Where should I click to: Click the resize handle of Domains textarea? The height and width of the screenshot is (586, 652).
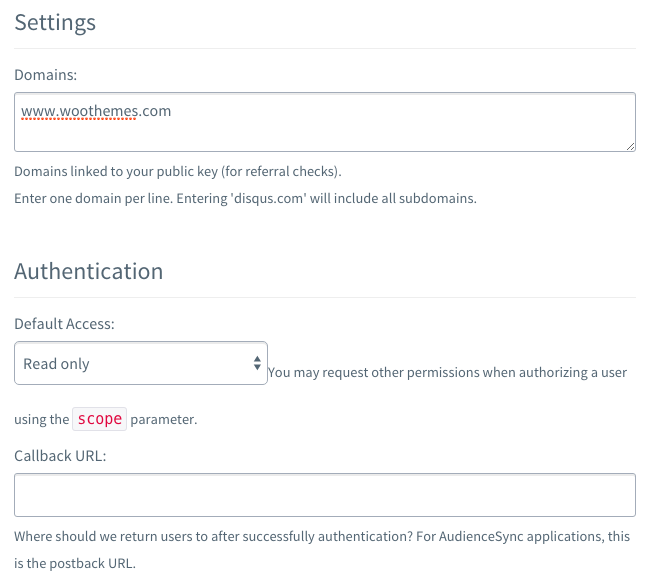pos(630,146)
